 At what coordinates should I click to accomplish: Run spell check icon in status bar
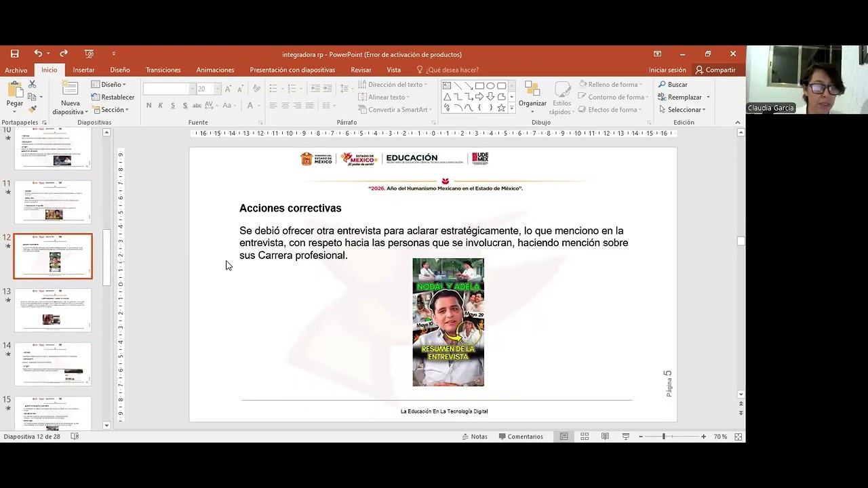(x=75, y=436)
